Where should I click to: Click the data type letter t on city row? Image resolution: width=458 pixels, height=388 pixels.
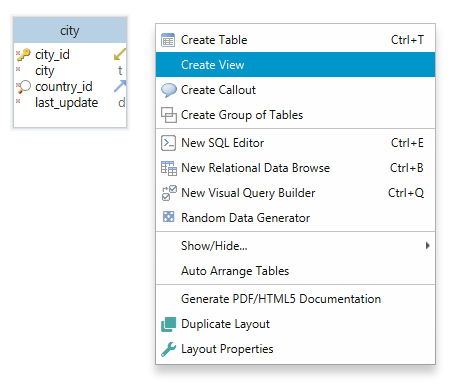tap(120, 70)
